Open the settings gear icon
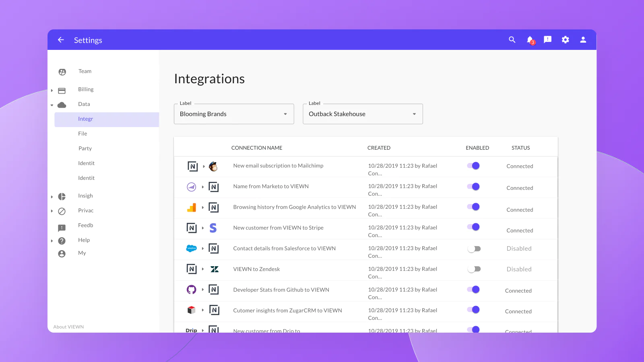644x362 pixels. (566, 40)
